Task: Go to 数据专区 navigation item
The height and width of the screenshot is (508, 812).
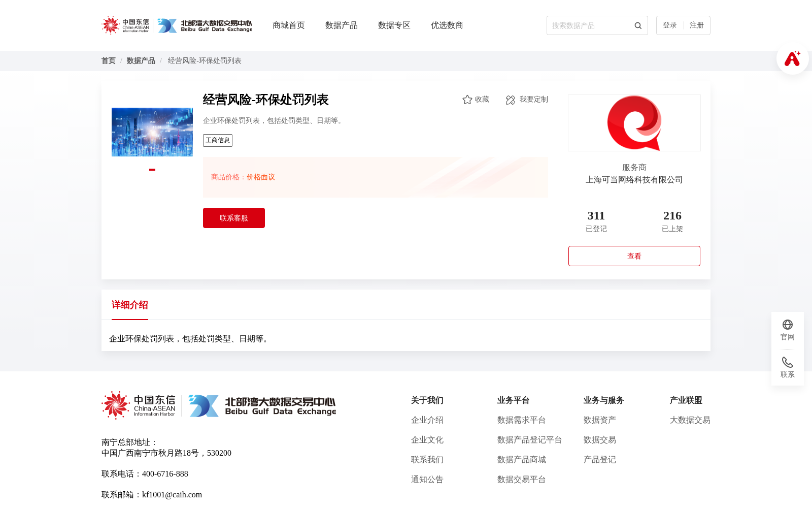Action: [x=394, y=25]
